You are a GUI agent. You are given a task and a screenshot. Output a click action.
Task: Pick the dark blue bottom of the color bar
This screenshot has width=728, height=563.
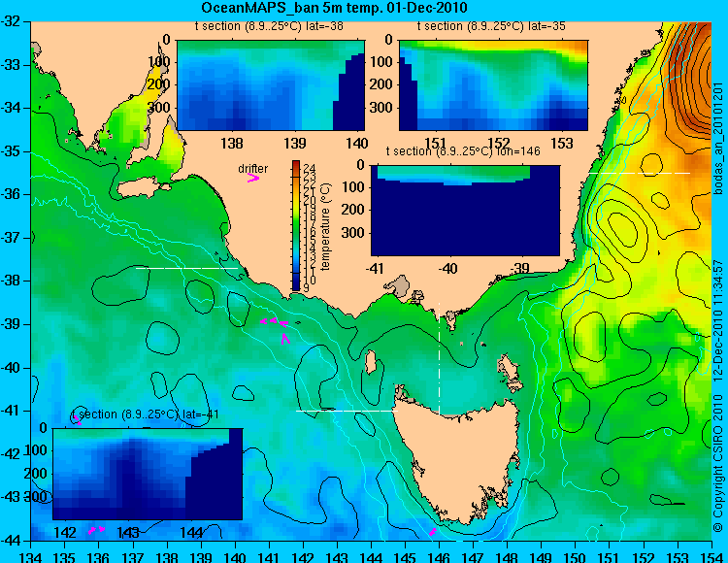click(296, 285)
